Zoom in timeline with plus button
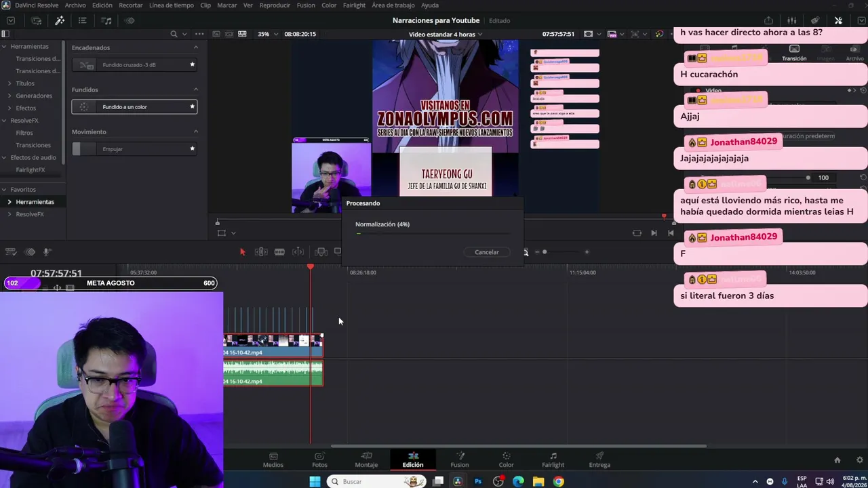This screenshot has width=868, height=488. 587,252
